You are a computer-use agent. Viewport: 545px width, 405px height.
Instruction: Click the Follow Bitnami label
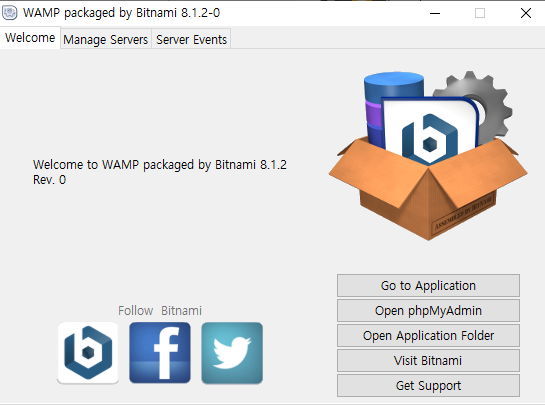coord(160,310)
